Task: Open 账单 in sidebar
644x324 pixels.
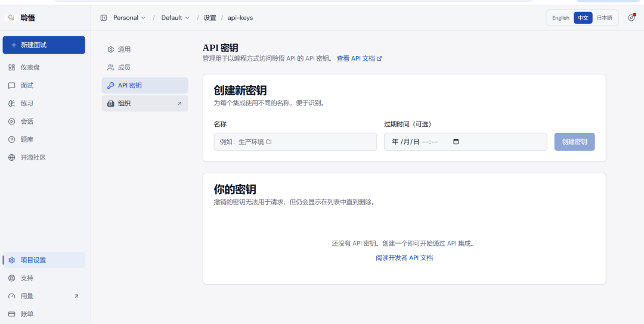Action: click(x=44, y=314)
